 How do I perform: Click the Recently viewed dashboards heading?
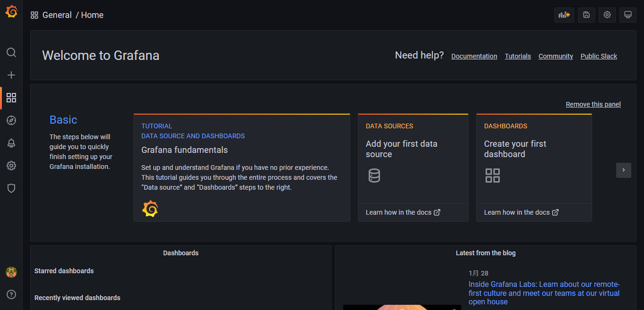click(x=77, y=298)
